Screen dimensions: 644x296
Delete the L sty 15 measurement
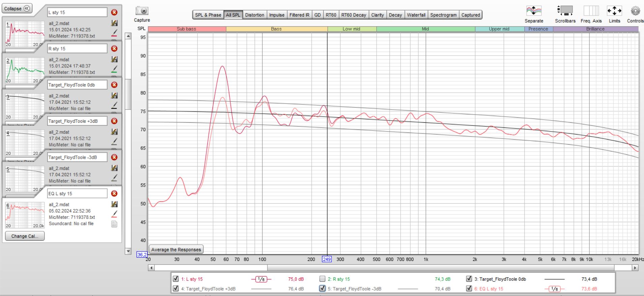click(114, 12)
